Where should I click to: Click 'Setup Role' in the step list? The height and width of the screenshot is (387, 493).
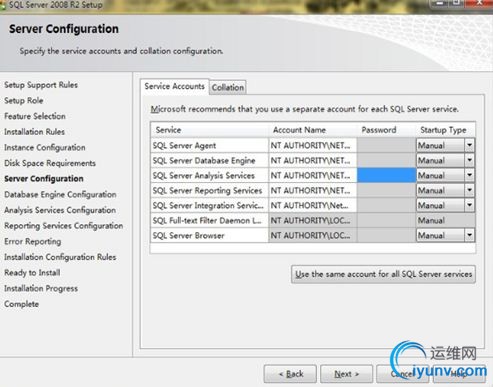[24, 100]
